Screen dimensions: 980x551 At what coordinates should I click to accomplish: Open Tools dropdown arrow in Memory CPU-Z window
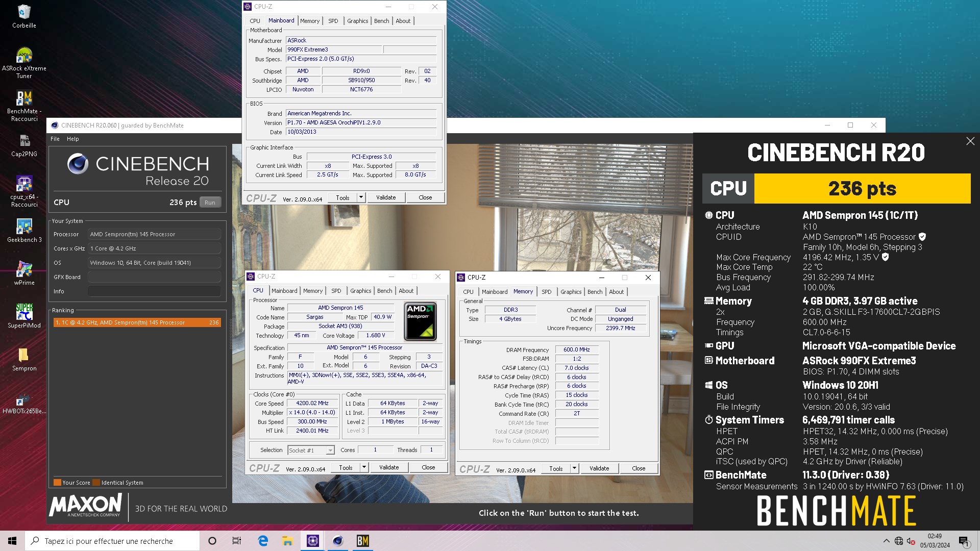point(574,468)
